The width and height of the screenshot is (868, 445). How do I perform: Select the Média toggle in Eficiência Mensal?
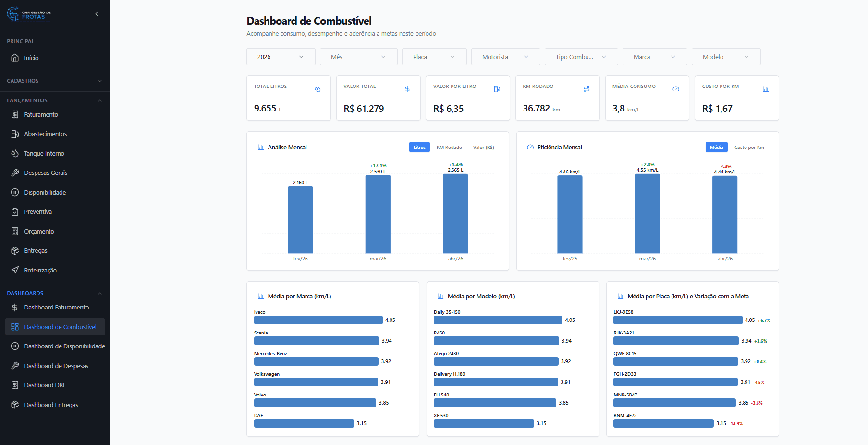(x=716, y=147)
